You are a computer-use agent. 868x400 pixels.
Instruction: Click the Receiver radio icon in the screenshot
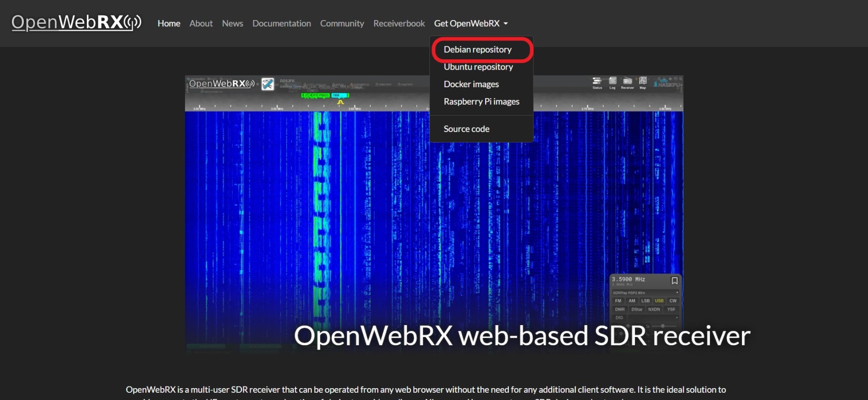coord(627,83)
